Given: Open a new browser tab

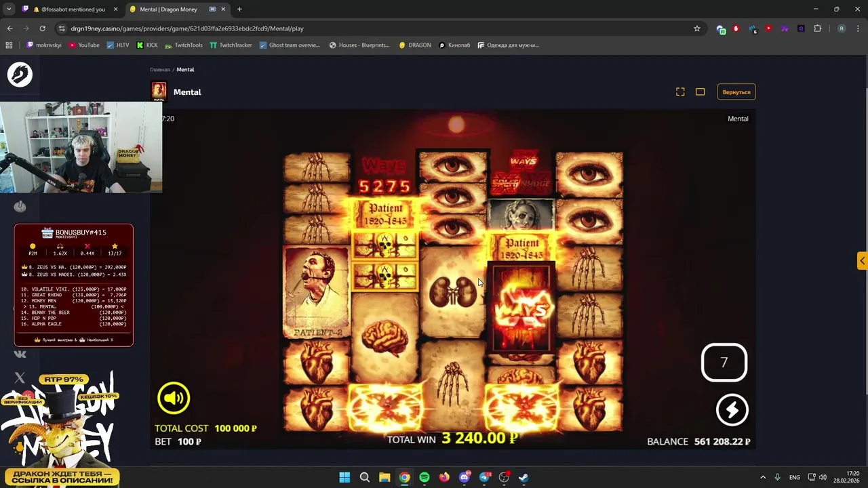Looking at the screenshot, I should coord(239,9).
